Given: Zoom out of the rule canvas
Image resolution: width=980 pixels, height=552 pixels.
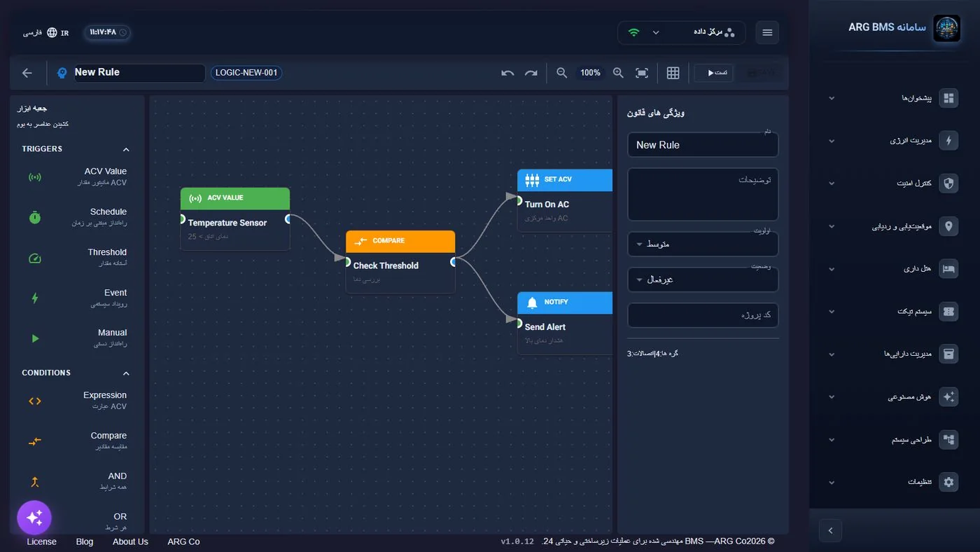Looking at the screenshot, I should (x=561, y=73).
